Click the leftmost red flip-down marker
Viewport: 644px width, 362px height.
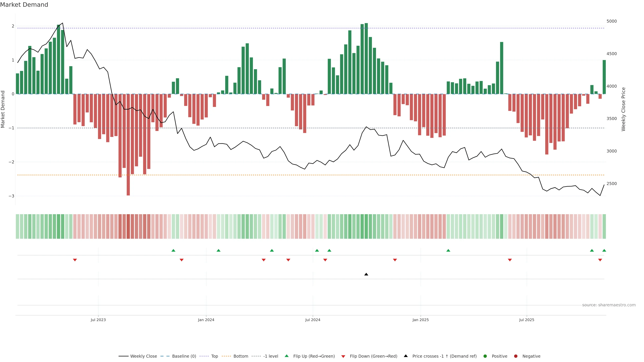point(75,260)
